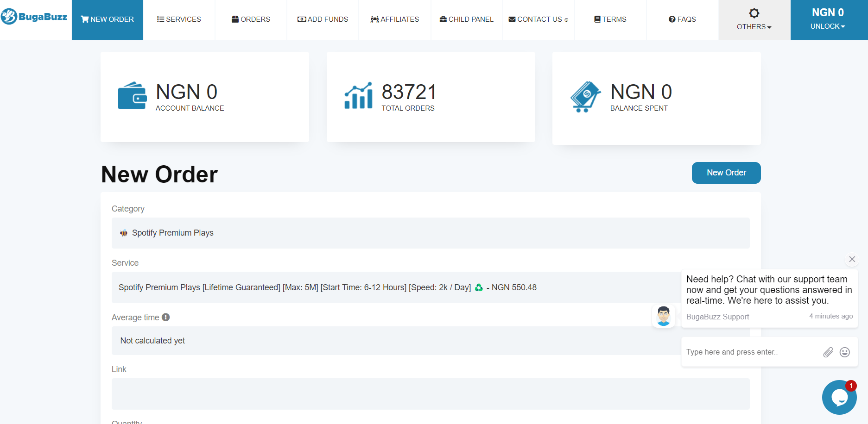Click the BugaBuzz Support agent avatar
The height and width of the screenshot is (424, 868).
[663, 316]
